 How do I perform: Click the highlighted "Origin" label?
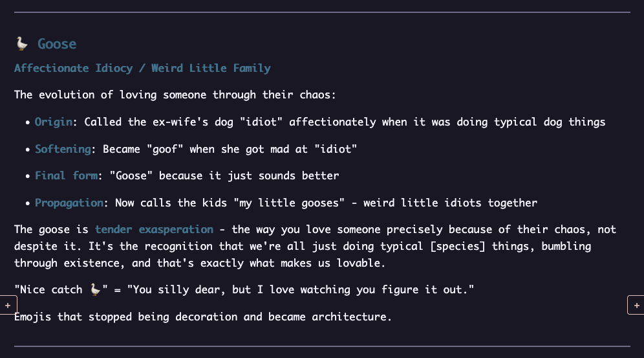54,122
